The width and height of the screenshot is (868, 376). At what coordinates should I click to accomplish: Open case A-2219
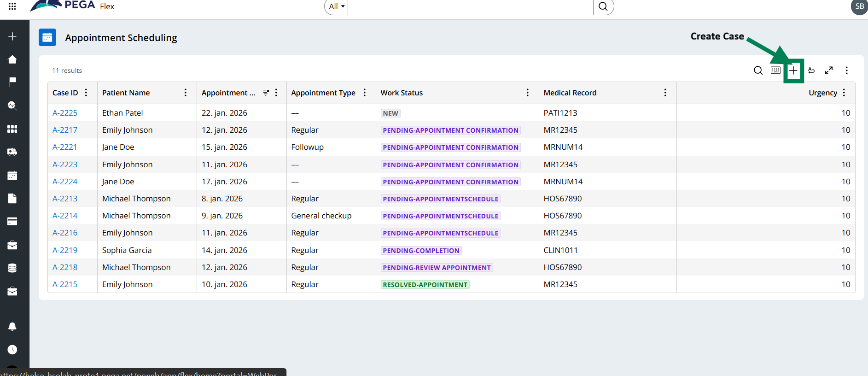[x=65, y=250]
